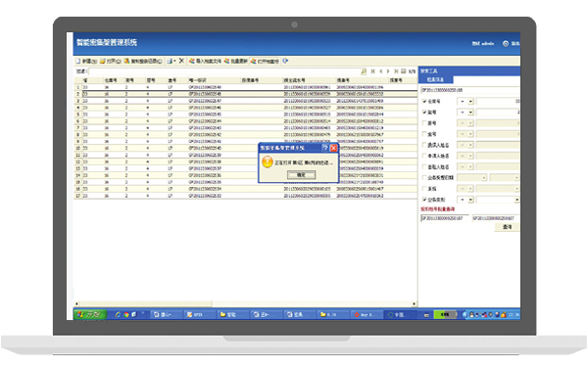Click the open-archive toolbar item highlighted
The height and width of the screenshot is (368, 588).
266,61
